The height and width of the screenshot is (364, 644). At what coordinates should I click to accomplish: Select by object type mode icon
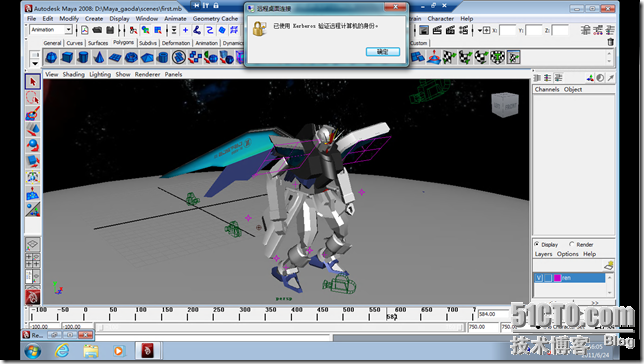click(145, 30)
